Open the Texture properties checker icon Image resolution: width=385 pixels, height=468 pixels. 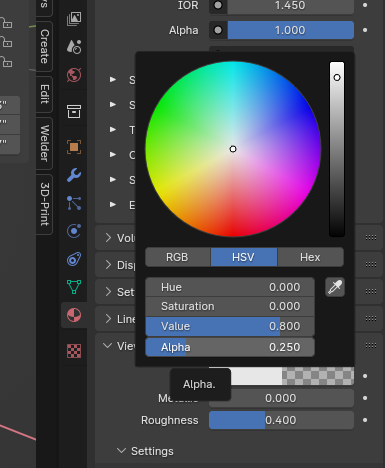74,351
